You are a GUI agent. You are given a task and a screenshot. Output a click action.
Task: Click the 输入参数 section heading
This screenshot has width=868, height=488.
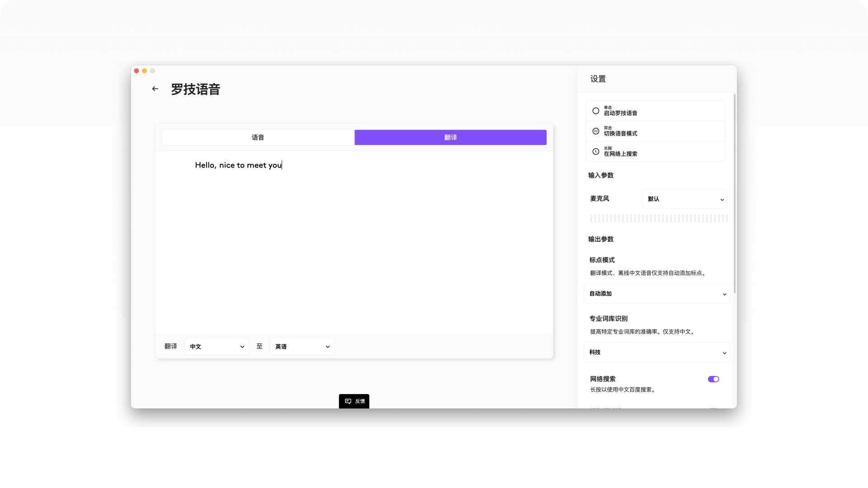click(x=601, y=175)
